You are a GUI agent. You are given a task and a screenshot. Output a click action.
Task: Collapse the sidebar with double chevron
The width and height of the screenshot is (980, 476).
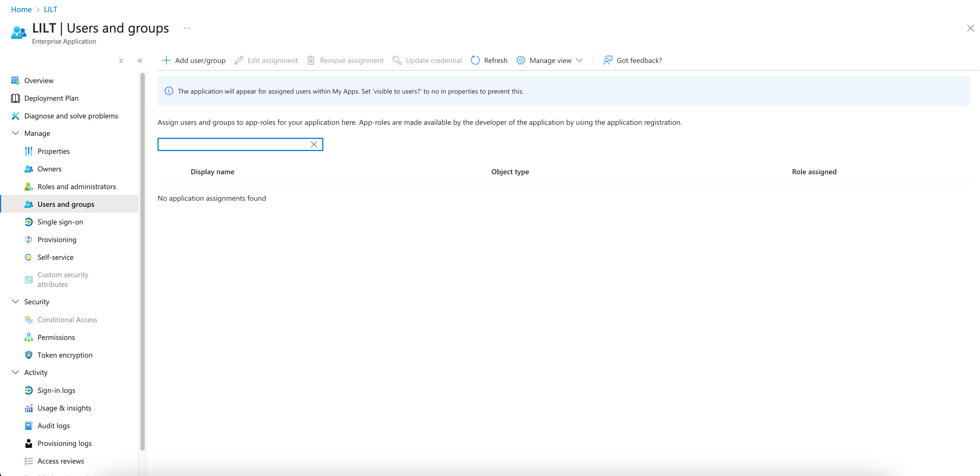pyautogui.click(x=140, y=61)
